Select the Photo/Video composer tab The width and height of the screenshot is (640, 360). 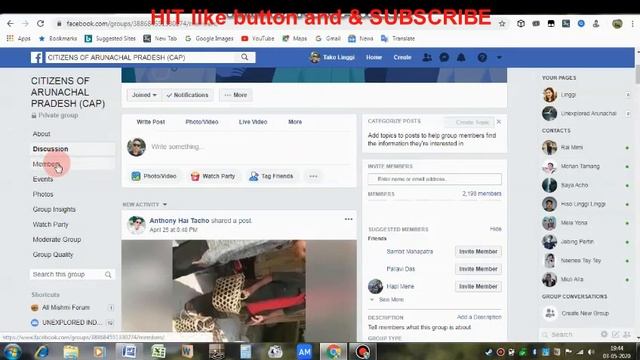pyautogui.click(x=202, y=122)
